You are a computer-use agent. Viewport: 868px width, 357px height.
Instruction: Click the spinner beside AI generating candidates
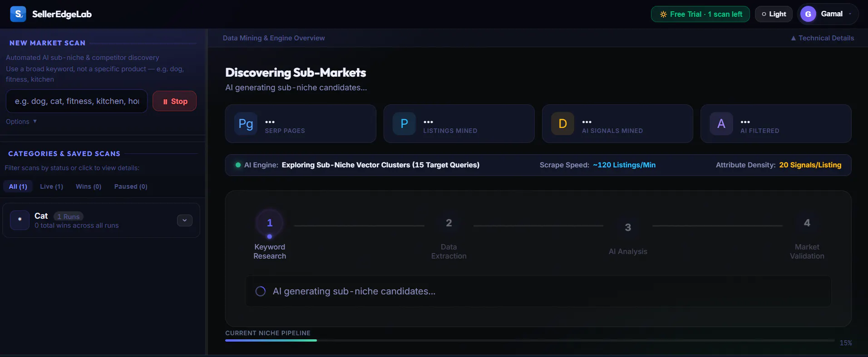coord(260,291)
